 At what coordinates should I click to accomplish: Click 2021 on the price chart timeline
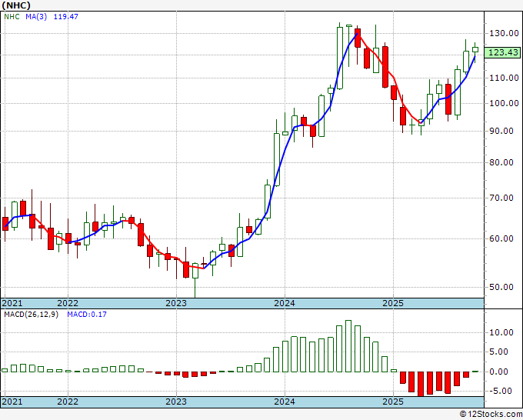click(x=12, y=303)
